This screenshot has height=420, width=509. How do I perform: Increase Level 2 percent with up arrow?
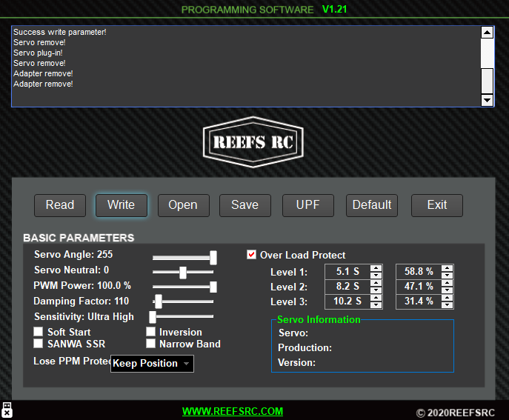[x=447, y=283]
